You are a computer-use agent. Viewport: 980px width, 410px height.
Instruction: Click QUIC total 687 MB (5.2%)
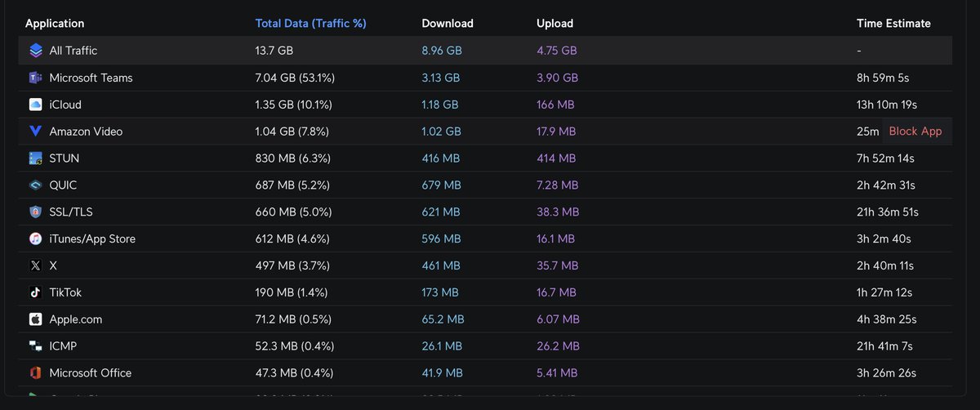point(294,185)
